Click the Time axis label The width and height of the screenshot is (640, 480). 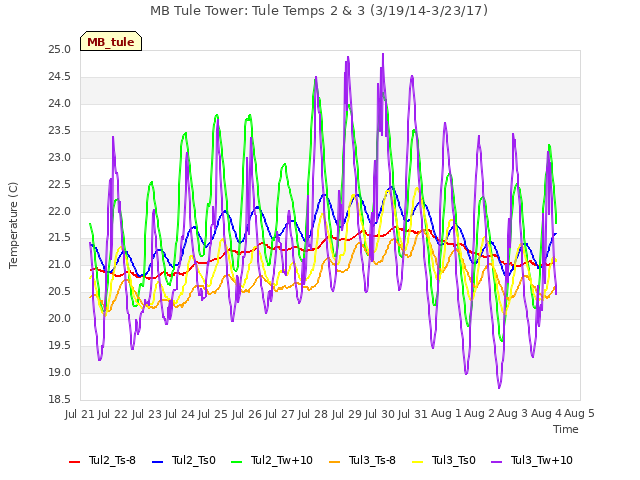pyautogui.click(x=566, y=429)
